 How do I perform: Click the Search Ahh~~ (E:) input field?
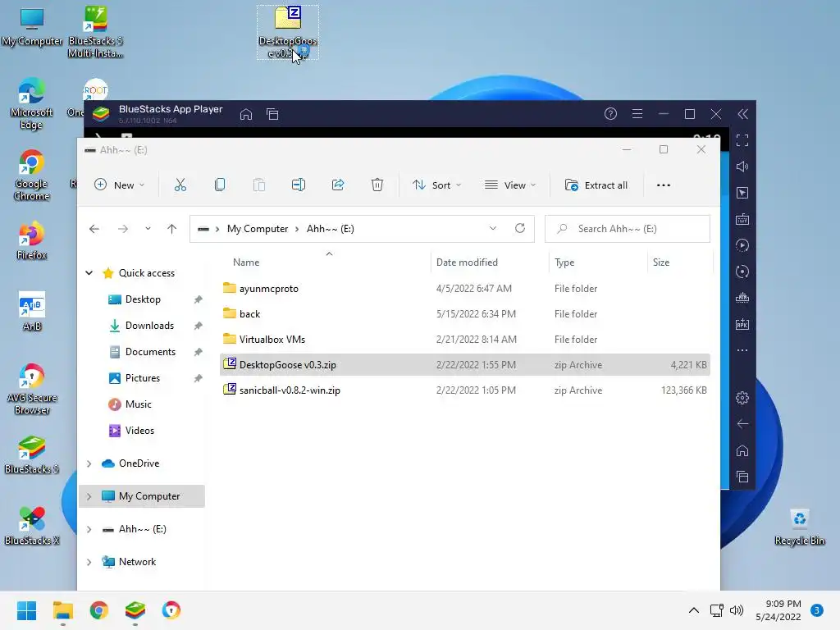(x=628, y=229)
